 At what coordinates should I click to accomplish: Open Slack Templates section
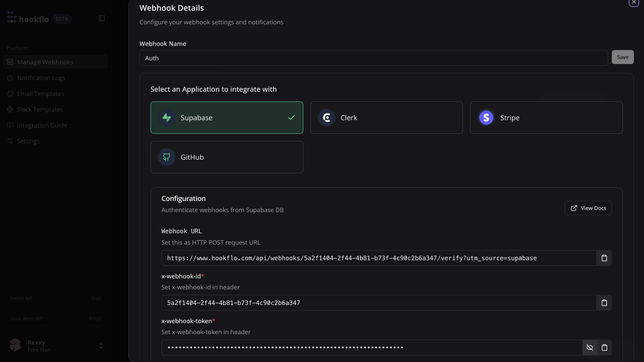(x=40, y=109)
